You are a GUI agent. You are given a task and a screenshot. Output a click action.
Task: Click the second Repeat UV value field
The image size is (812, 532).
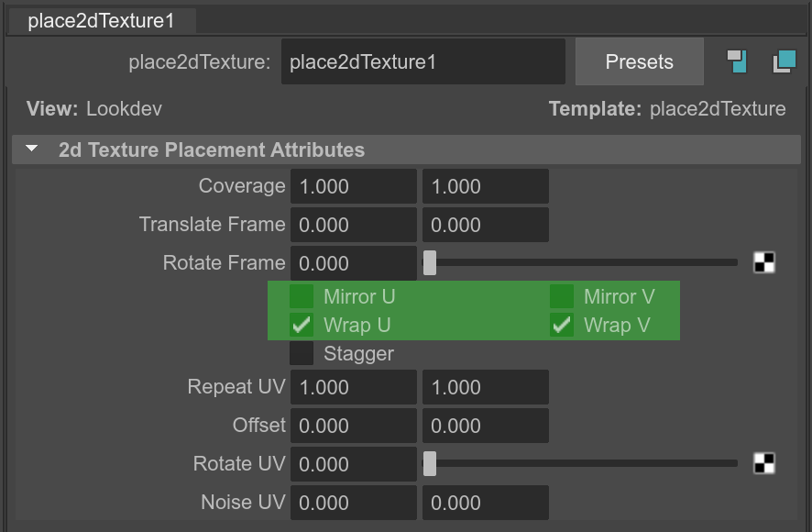486,387
